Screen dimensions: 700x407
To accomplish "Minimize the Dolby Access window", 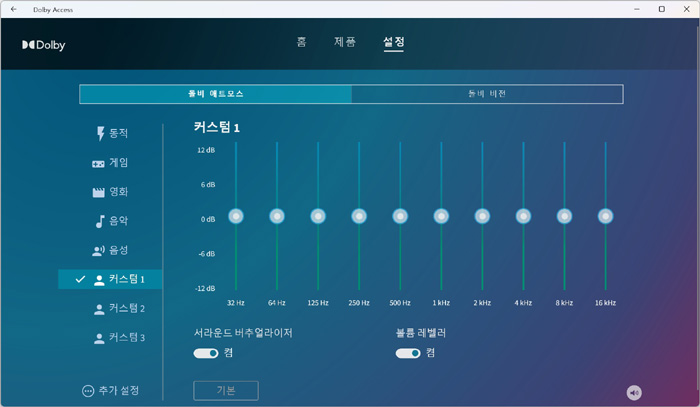I will point(637,9).
